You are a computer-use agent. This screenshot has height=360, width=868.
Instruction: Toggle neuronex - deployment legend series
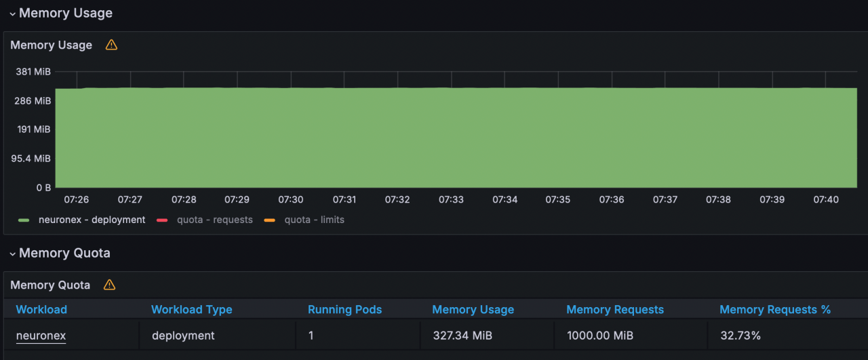92,220
